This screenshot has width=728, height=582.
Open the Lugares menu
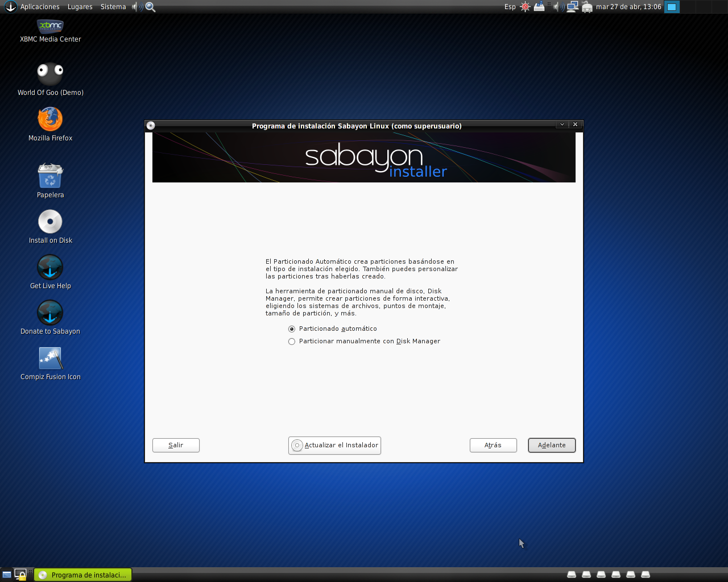click(80, 7)
